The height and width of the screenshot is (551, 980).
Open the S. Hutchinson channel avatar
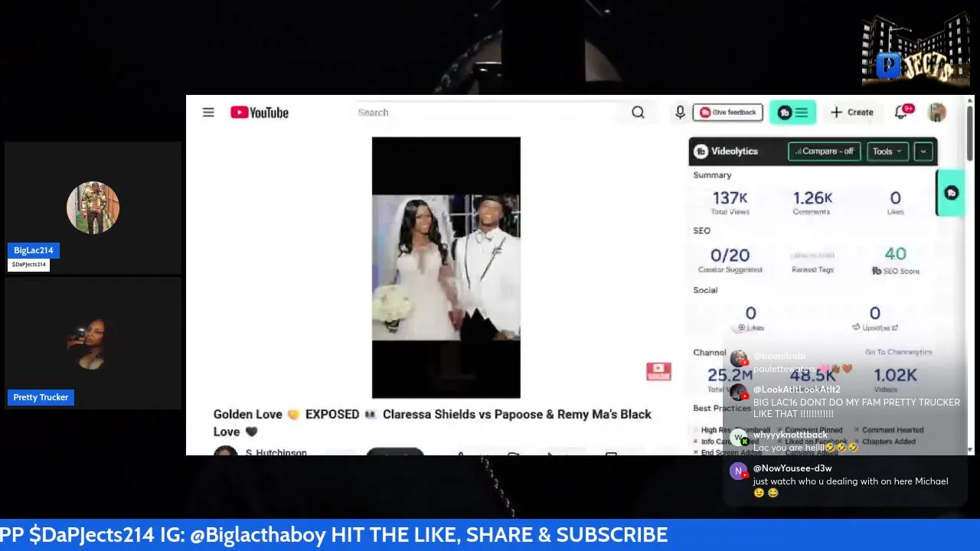point(225,452)
